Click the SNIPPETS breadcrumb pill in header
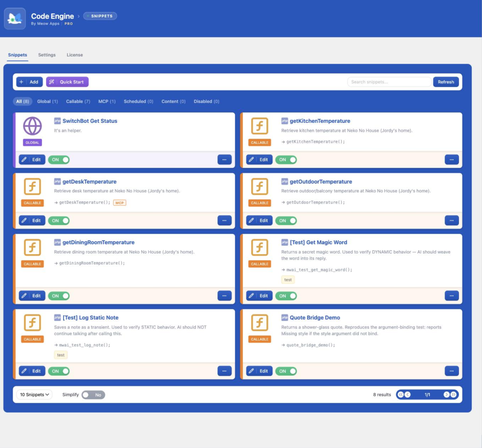Viewport: 482px width, 448px height. click(x=100, y=16)
